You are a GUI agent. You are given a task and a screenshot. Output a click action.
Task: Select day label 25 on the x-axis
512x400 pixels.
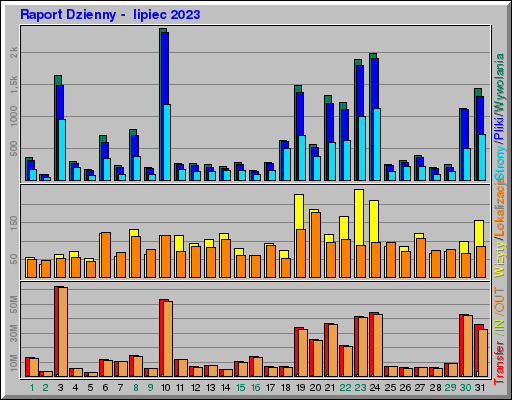pos(390,388)
